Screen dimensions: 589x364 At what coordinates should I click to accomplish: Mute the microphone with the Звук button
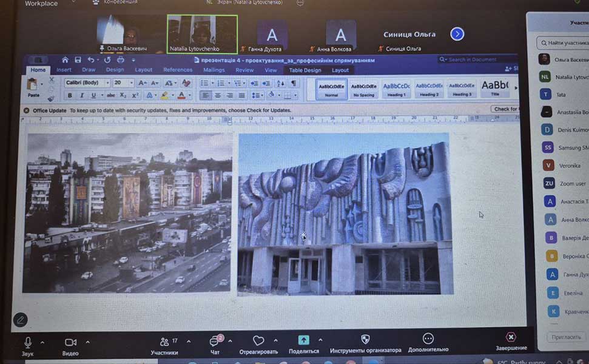click(28, 343)
